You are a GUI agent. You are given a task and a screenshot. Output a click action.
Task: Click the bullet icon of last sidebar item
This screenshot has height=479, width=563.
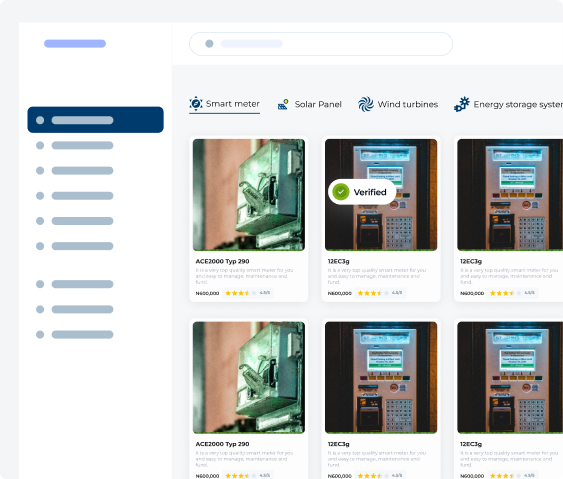click(40, 334)
